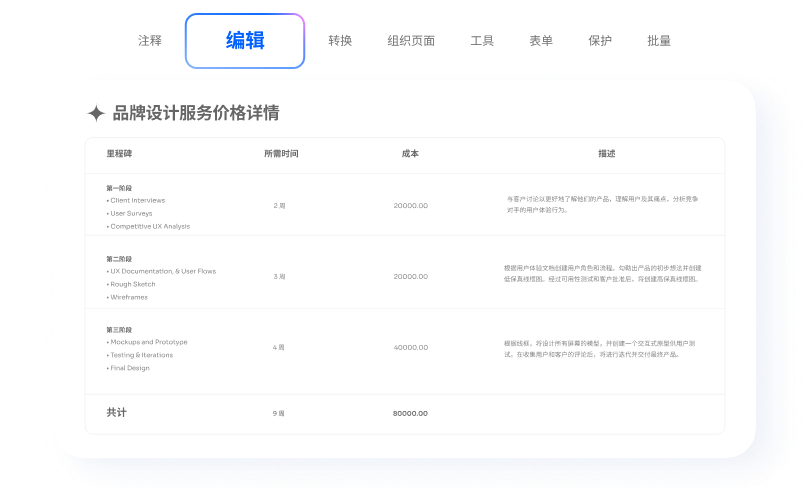Click the 4 周 duration cell

[x=278, y=347]
